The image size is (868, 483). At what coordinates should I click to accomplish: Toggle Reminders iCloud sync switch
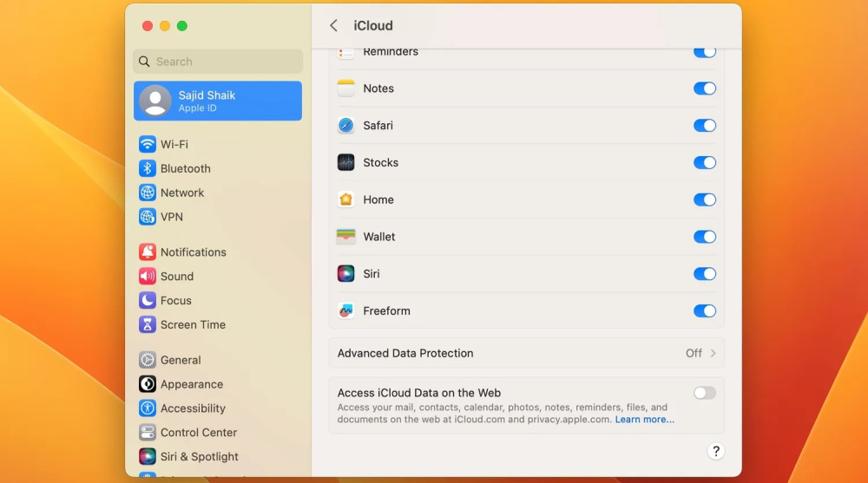coord(705,53)
